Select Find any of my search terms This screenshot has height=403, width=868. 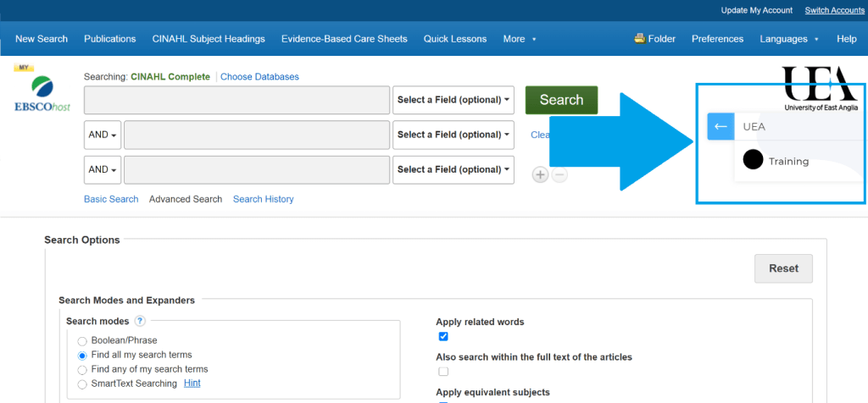tap(82, 369)
